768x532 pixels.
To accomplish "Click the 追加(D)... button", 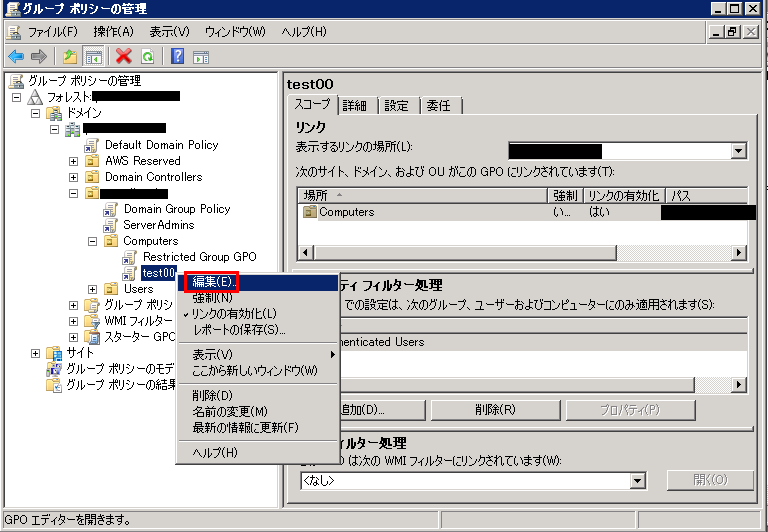I will (x=381, y=410).
